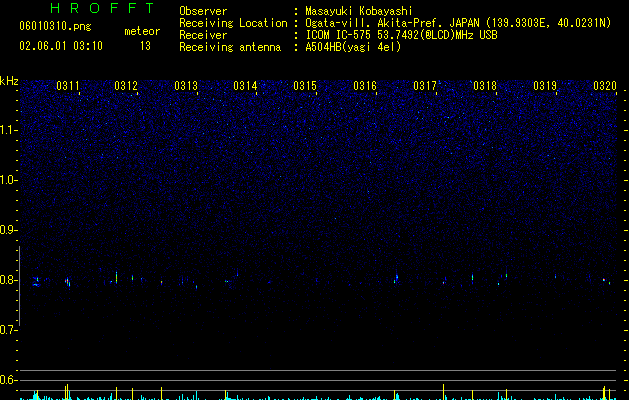Click the 0311 time marker
This screenshot has width=629, height=400.
(x=68, y=86)
